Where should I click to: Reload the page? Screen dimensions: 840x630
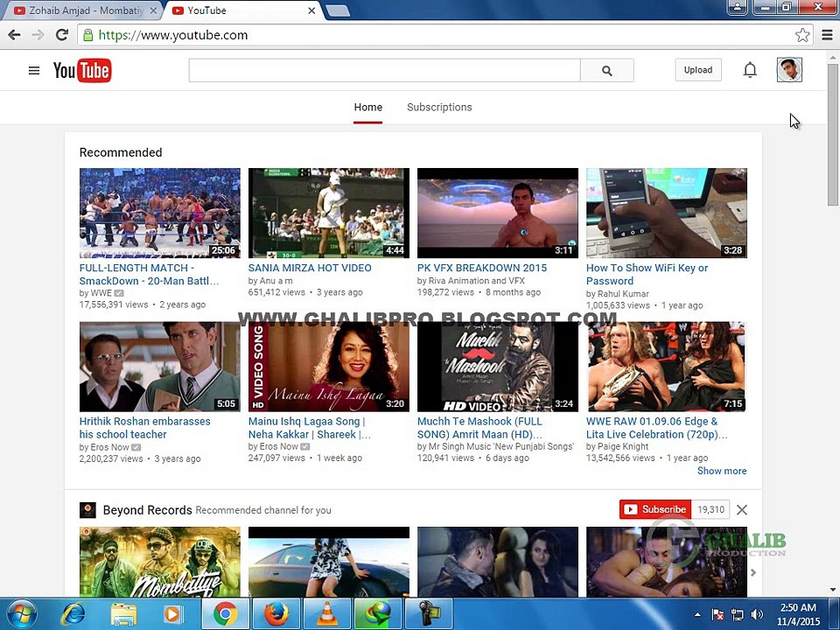click(62, 35)
